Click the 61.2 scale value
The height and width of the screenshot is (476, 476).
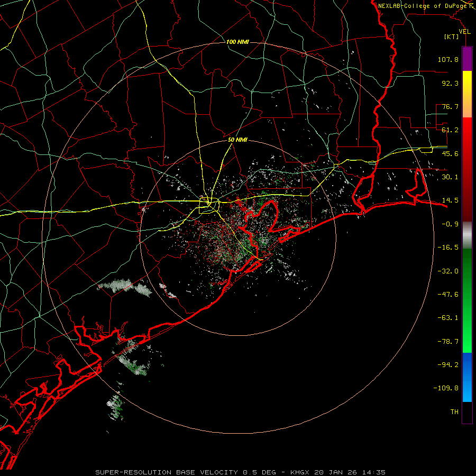click(450, 130)
